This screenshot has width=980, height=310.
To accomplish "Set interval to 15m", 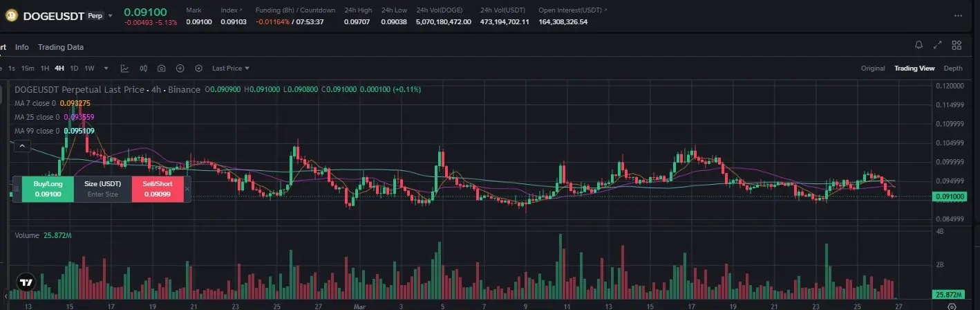I will tap(28, 69).
